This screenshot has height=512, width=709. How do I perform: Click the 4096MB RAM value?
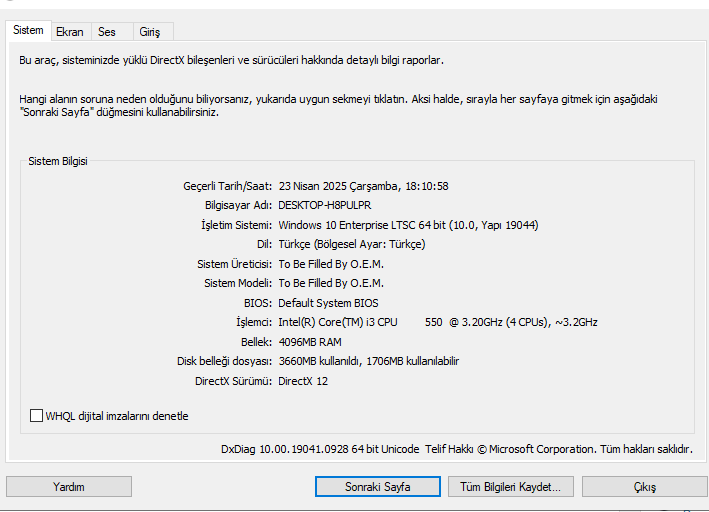(x=310, y=342)
